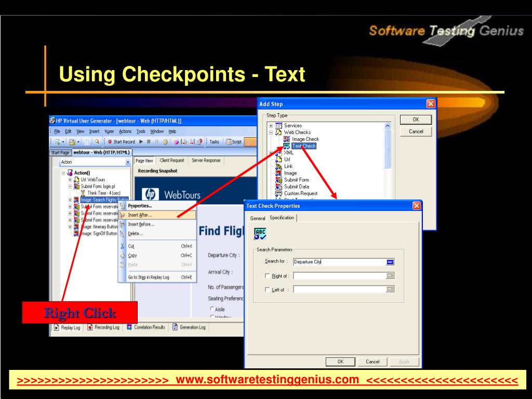This screenshot has width=532, height=399.
Task: Click the Link chain icon in Add Step
Action: click(278, 166)
